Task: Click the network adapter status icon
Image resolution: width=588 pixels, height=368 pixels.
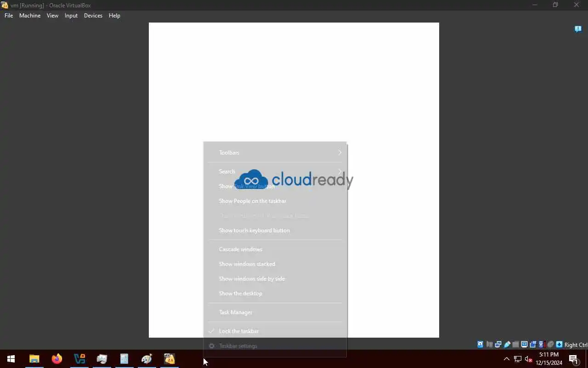Action: 498,344
